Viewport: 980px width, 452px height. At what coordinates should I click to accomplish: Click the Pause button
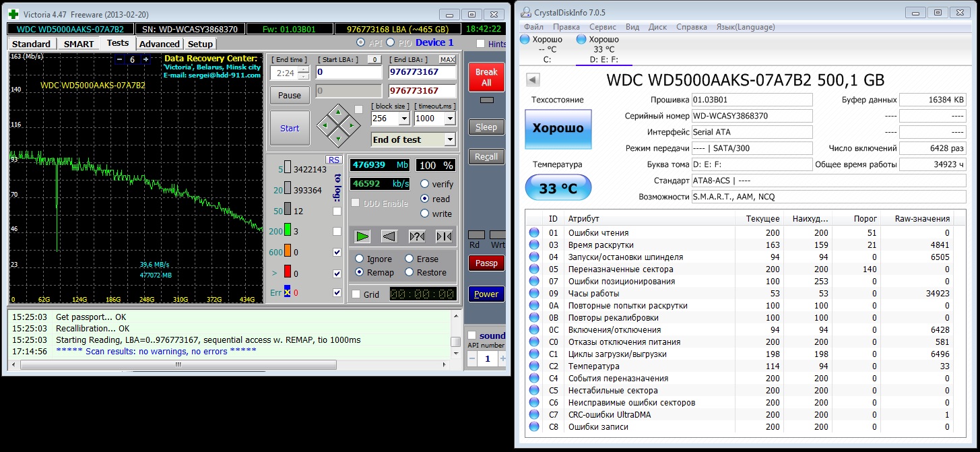(290, 95)
